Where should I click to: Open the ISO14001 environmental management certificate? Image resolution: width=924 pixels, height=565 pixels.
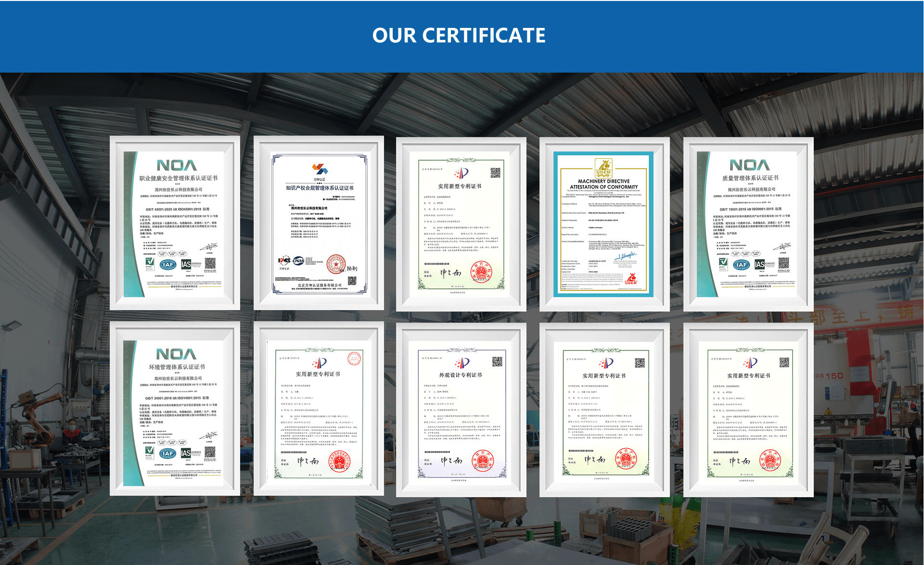click(x=175, y=409)
